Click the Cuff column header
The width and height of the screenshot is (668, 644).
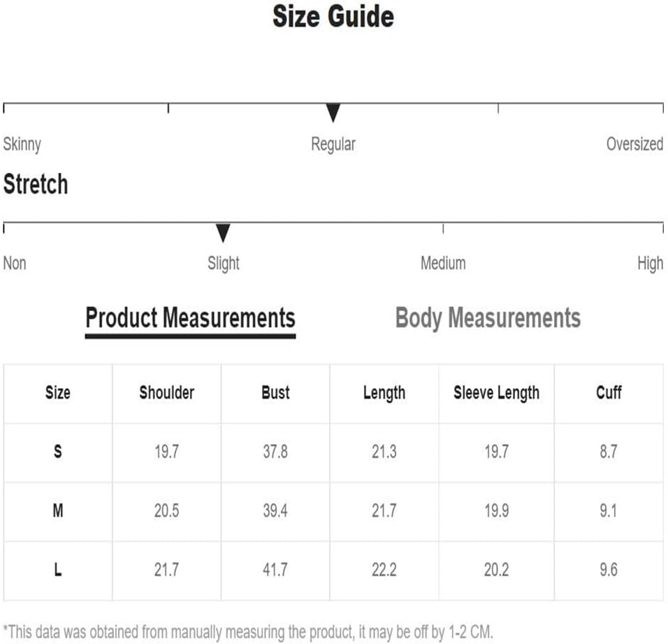609,392
